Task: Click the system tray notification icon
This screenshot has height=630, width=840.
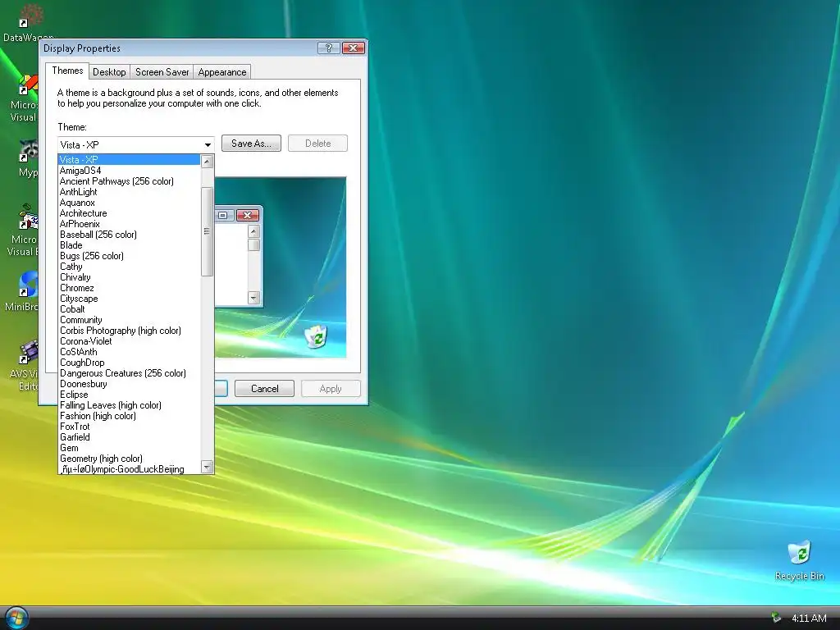Action: pos(776,618)
